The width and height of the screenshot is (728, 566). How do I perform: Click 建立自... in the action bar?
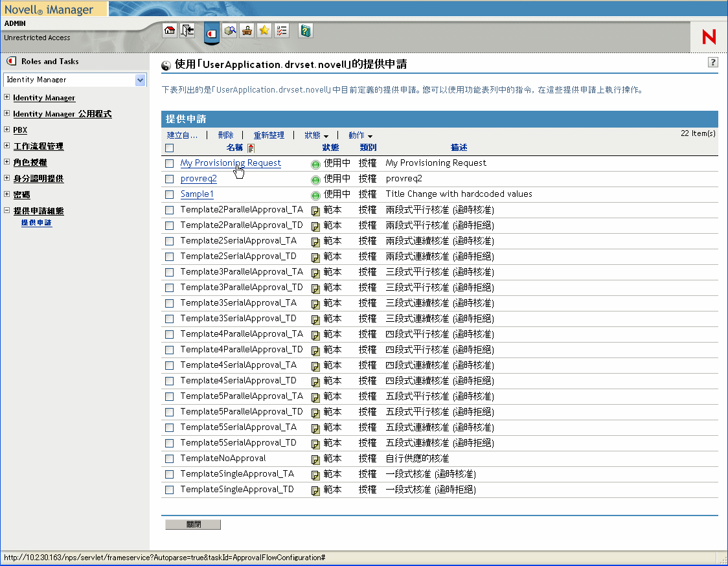tap(182, 135)
